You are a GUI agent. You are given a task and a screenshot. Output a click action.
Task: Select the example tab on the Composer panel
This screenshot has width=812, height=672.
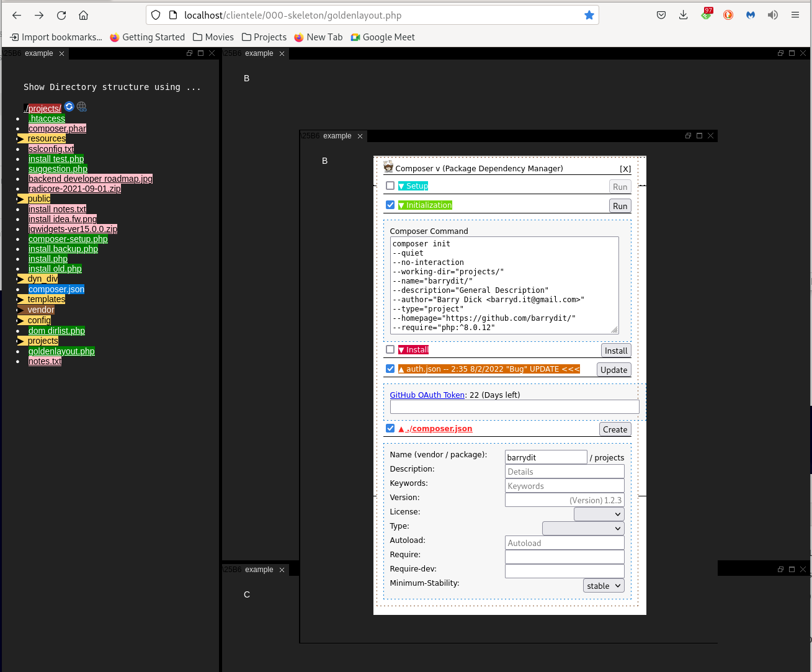coord(337,135)
